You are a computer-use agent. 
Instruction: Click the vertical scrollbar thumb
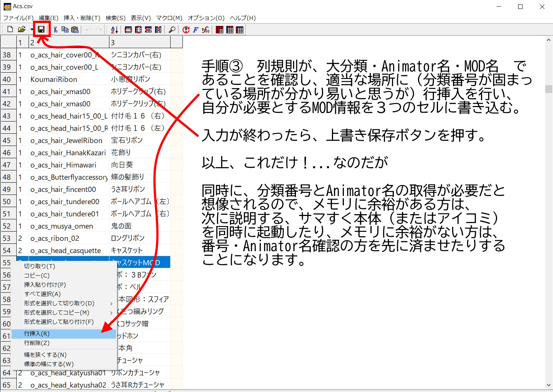549,89
